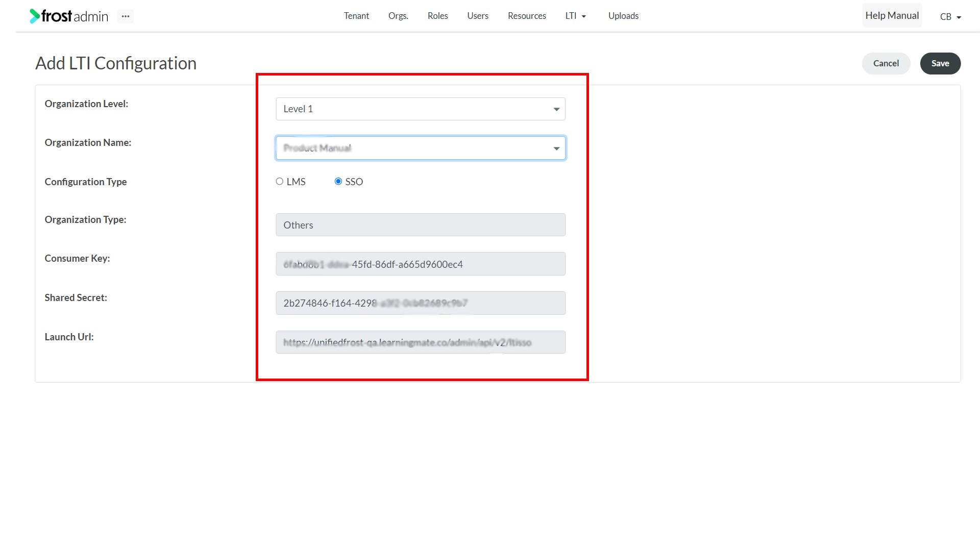Select the SSO radio button
Viewport: 980px width, 551px height.
[338, 182]
